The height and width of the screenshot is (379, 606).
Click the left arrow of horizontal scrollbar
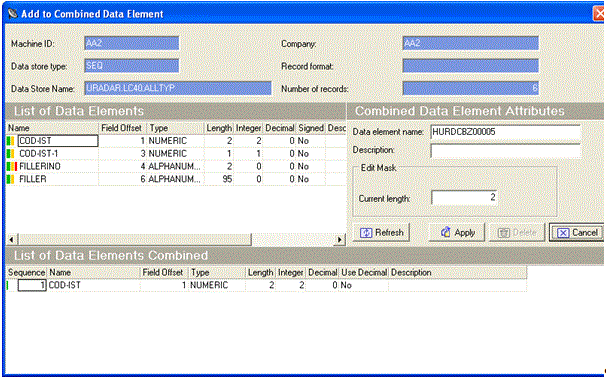(12, 240)
